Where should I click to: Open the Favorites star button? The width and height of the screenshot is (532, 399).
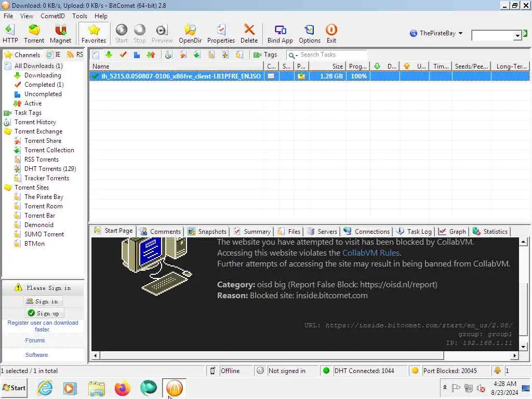tap(94, 34)
